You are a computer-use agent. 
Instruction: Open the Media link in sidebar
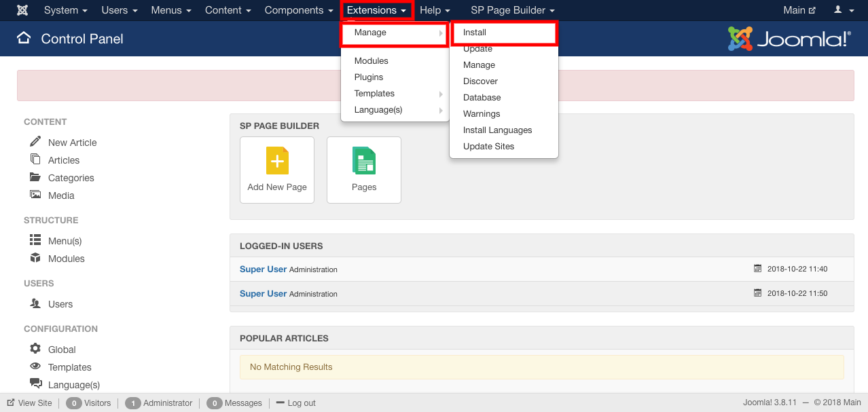click(x=61, y=195)
